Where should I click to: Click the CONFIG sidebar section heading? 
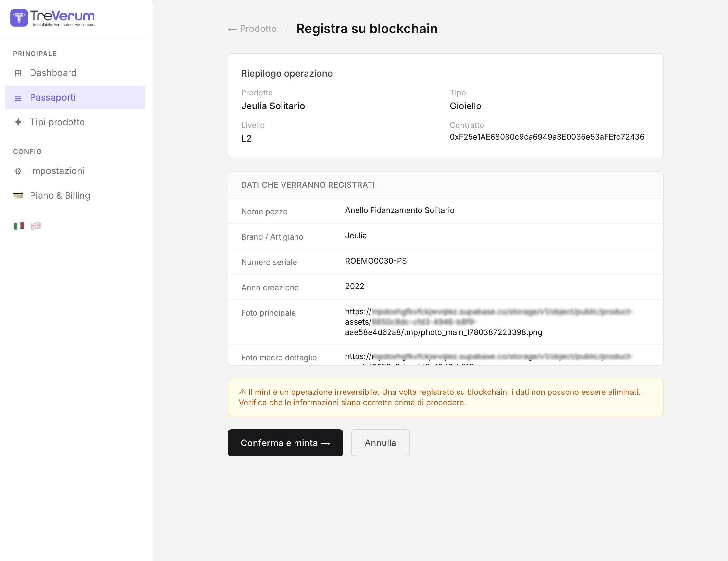[27, 152]
